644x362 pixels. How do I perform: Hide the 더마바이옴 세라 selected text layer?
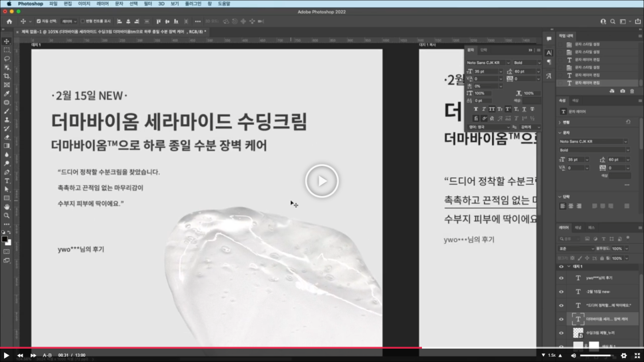point(561,319)
